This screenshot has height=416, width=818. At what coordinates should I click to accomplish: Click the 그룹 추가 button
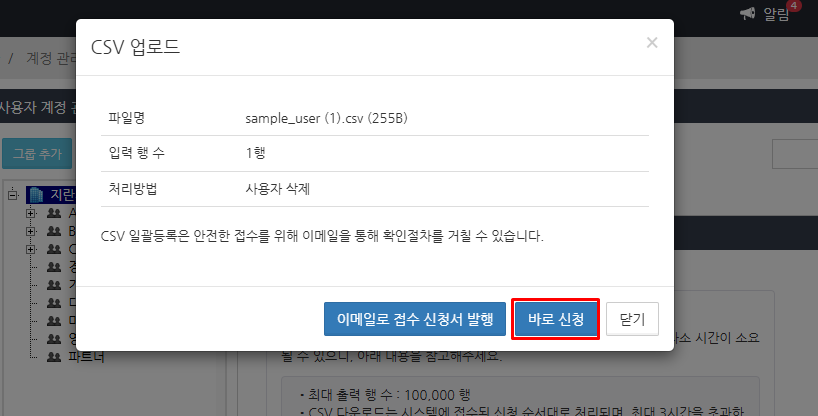tap(37, 154)
